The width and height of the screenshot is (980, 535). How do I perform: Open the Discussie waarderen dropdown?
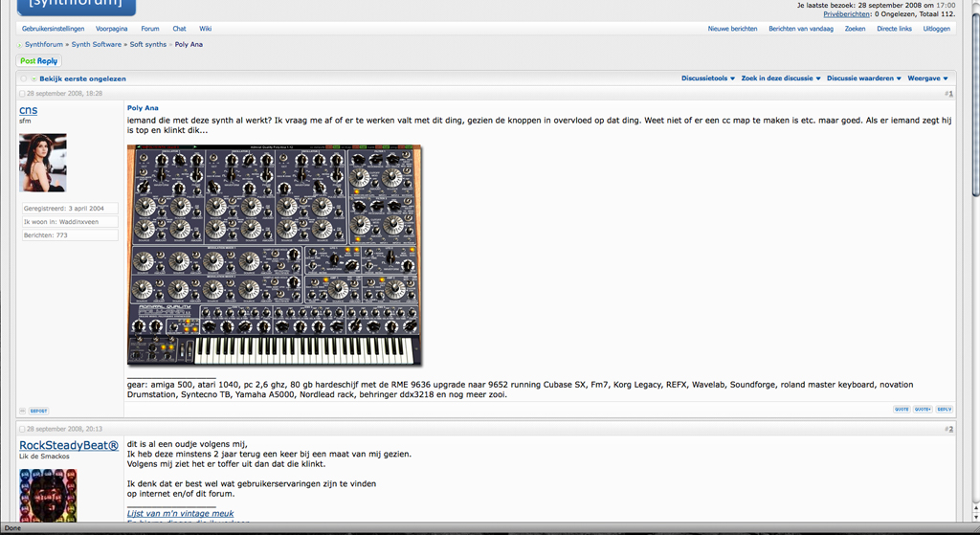864,78
